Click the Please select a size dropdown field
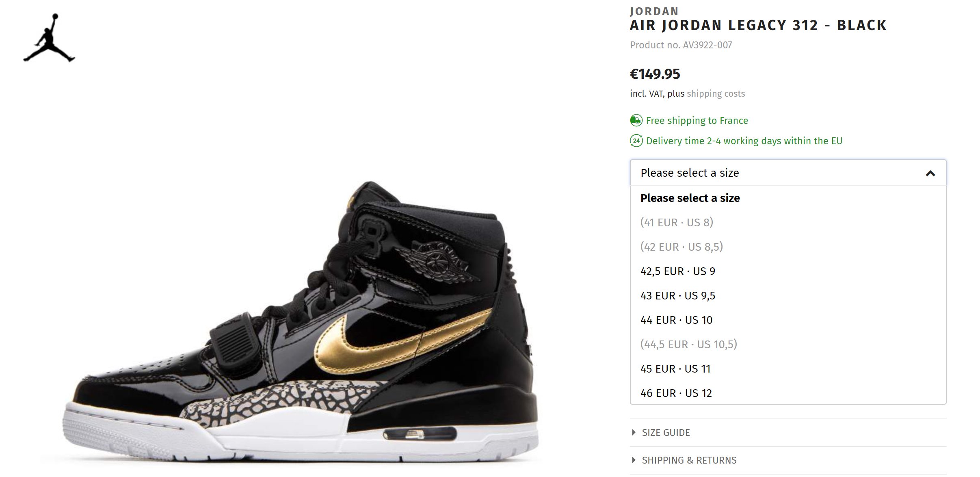This screenshot has width=980, height=477. tap(788, 173)
